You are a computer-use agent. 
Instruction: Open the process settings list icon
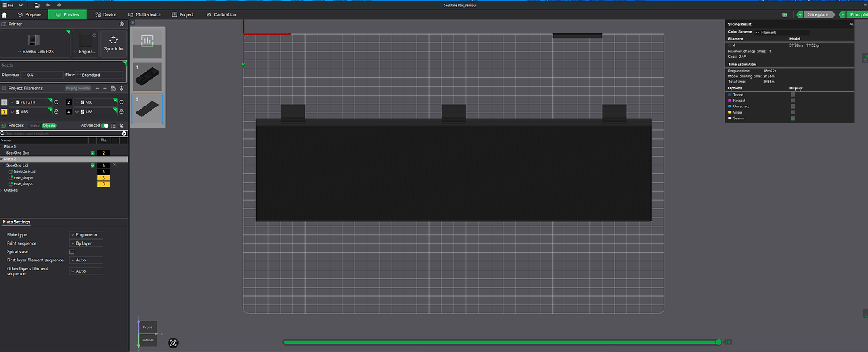113,126
